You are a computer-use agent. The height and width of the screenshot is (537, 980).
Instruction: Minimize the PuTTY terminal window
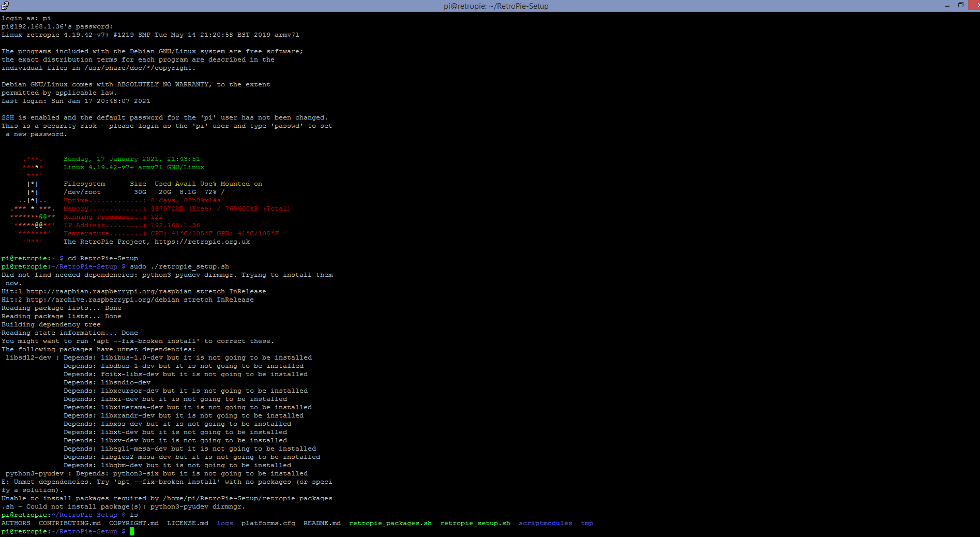point(947,6)
